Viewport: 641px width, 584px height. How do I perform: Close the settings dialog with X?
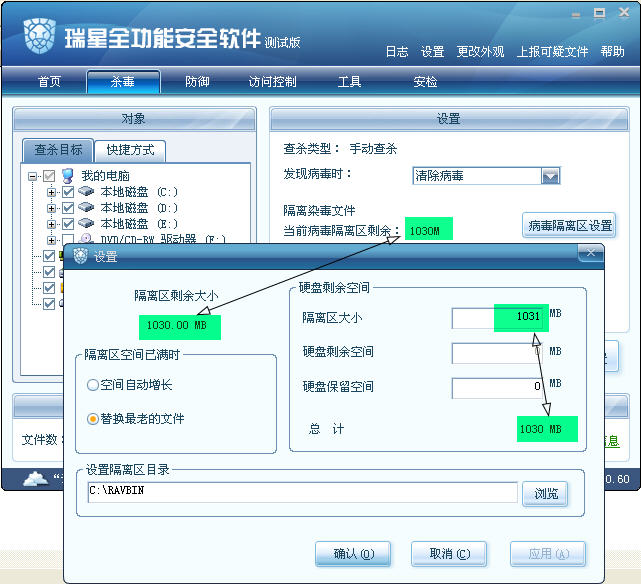591,253
